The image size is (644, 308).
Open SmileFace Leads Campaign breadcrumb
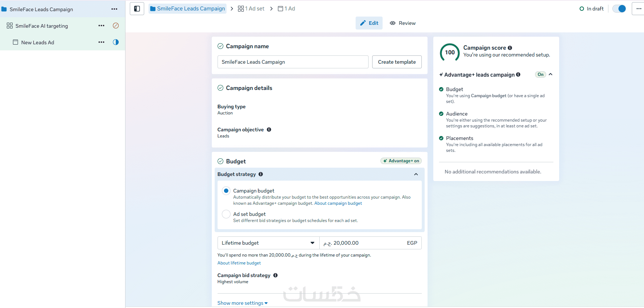click(x=188, y=9)
